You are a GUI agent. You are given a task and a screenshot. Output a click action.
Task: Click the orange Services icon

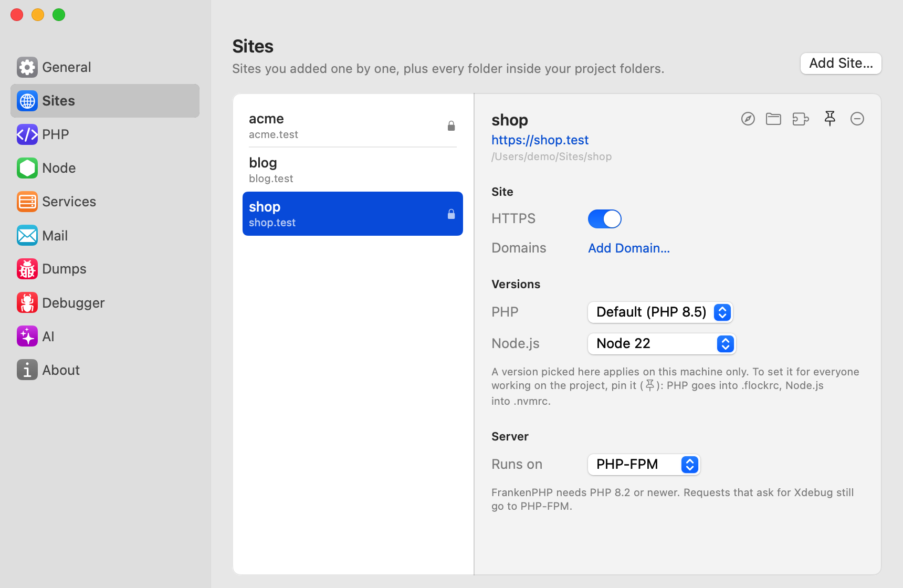(x=27, y=202)
